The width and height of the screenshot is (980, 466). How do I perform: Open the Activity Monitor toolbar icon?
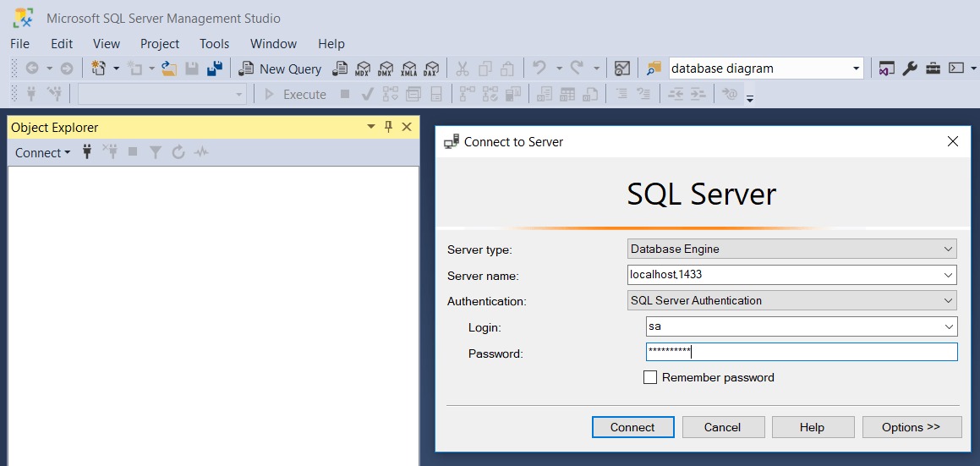(621, 69)
